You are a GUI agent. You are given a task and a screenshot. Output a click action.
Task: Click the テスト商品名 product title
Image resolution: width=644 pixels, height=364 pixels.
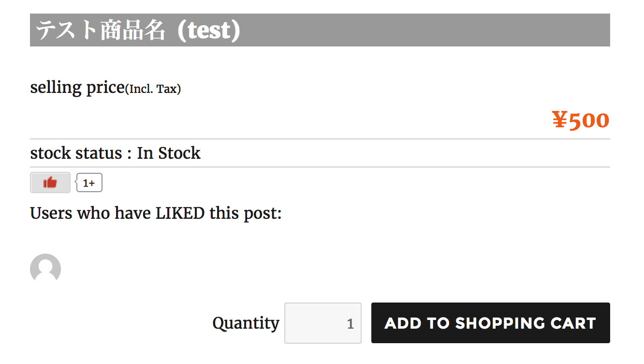pyautogui.click(x=101, y=30)
